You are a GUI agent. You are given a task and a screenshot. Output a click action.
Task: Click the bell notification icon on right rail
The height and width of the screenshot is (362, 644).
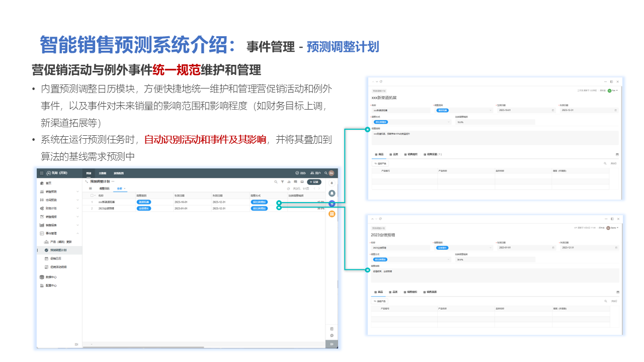point(332,193)
